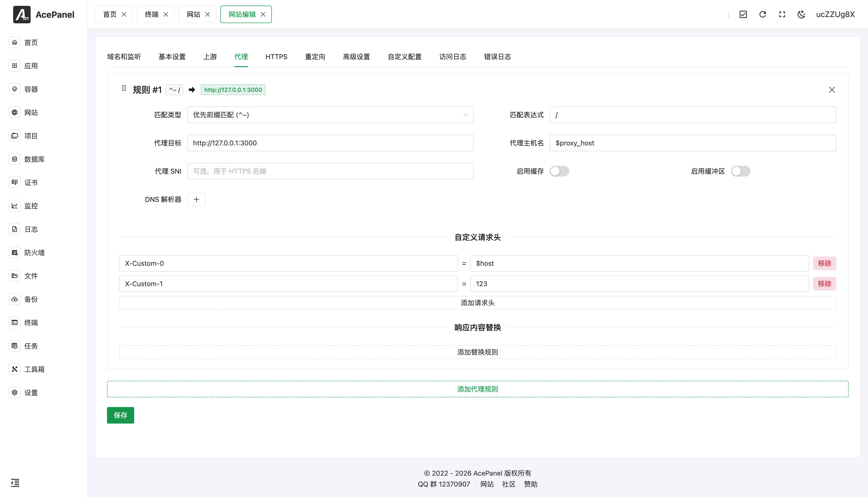The image size is (868, 497).
Task: Save changes with the 保存 button
Action: point(120,415)
